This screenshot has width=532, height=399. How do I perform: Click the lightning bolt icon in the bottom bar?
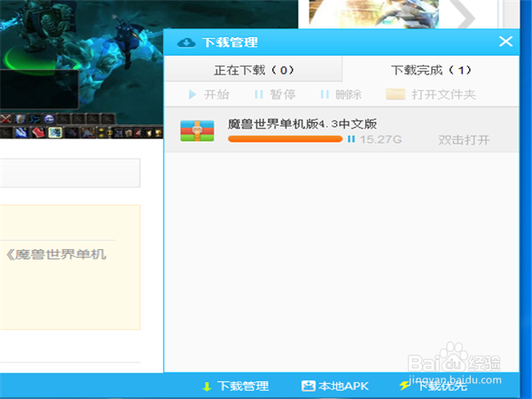[x=404, y=386]
